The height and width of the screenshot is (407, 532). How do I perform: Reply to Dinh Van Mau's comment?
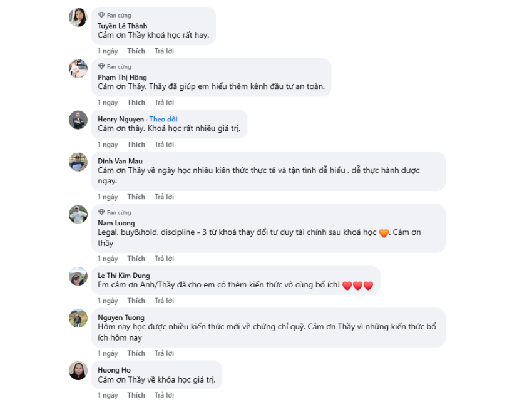(x=164, y=197)
